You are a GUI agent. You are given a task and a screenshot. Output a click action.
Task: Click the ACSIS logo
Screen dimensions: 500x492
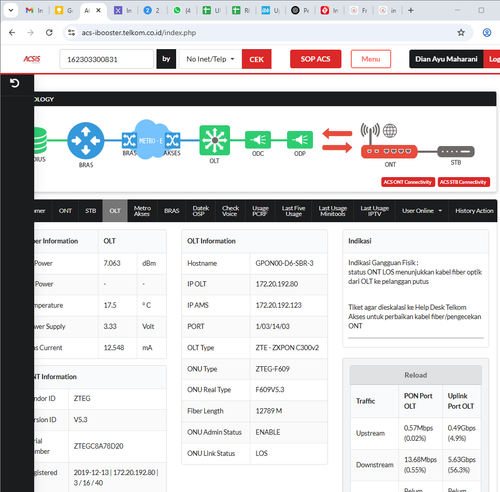pos(32,59)
